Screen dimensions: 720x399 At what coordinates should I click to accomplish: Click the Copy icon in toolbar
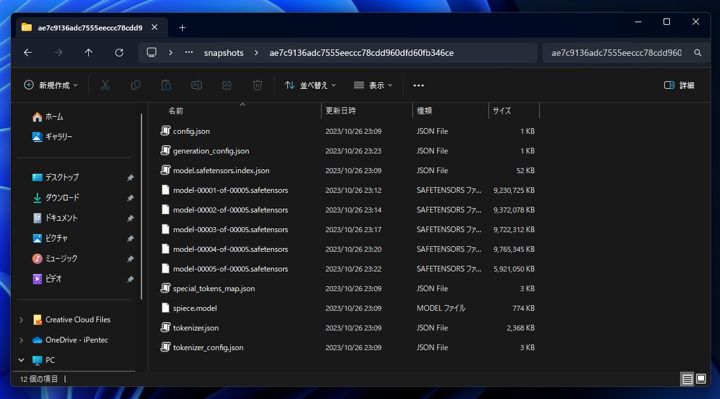tap(135, 85)
